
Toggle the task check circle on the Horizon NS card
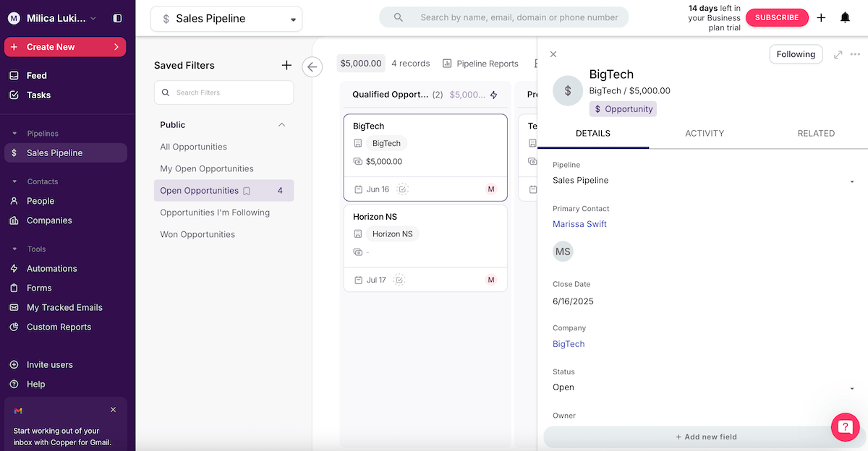[x=399, y=280]
